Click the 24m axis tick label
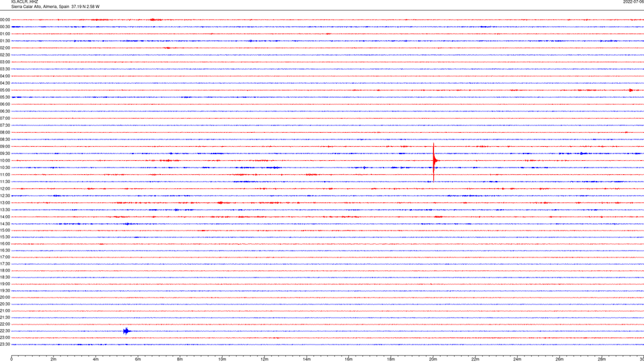 coord(517,359)
